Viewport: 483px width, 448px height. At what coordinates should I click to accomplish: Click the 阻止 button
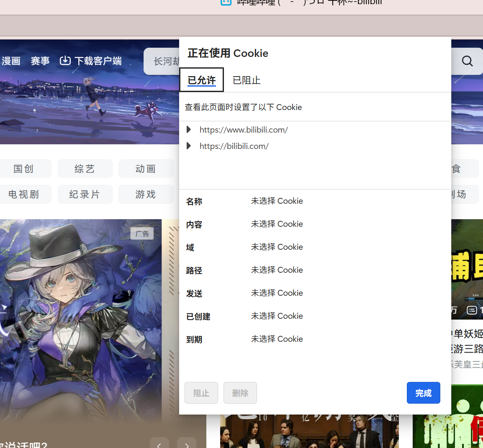[x=201, y=393]
